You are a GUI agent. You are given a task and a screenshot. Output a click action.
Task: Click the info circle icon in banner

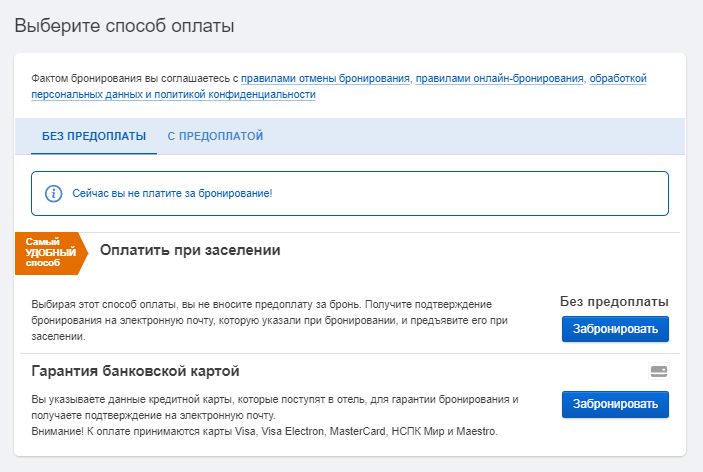(x=53, y=194)
